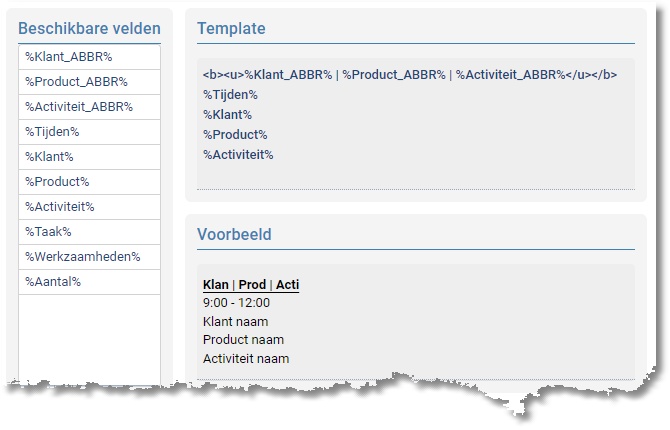Click the %Activiteit% line in the template editor
This screenshot has width=670, height=430.
(x=238, y=155)
